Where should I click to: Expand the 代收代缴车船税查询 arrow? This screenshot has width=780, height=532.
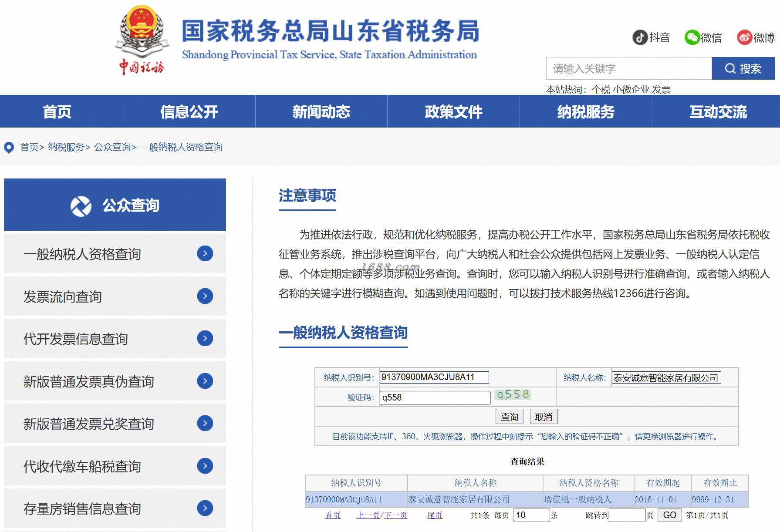[205, 466]
